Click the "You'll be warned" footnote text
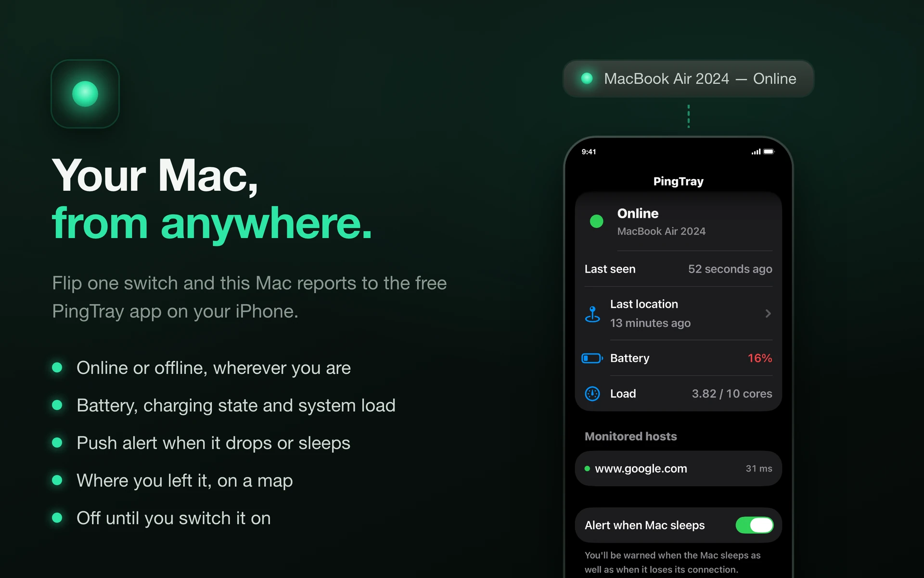The image size is (924, 578). pos(672,563)
